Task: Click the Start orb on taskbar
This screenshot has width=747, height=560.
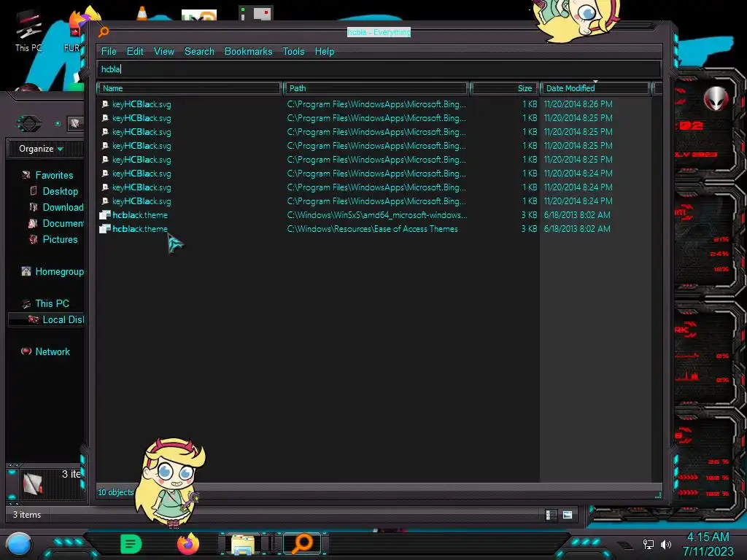Action: [18, 545]
